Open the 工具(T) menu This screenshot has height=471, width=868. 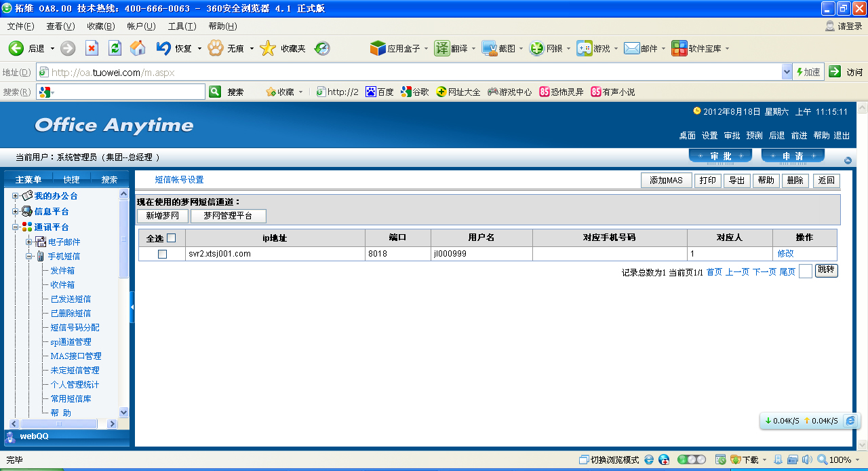[182, 26]
